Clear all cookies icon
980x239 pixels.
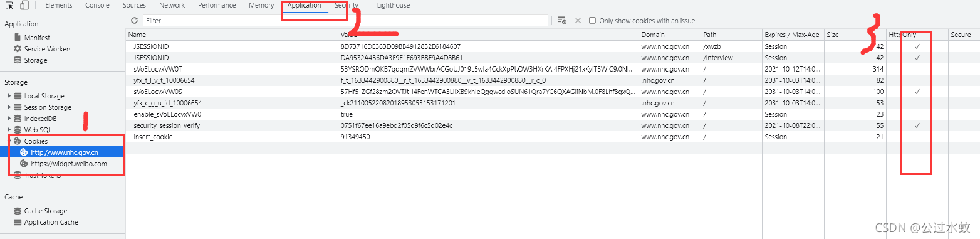(562, 21)
